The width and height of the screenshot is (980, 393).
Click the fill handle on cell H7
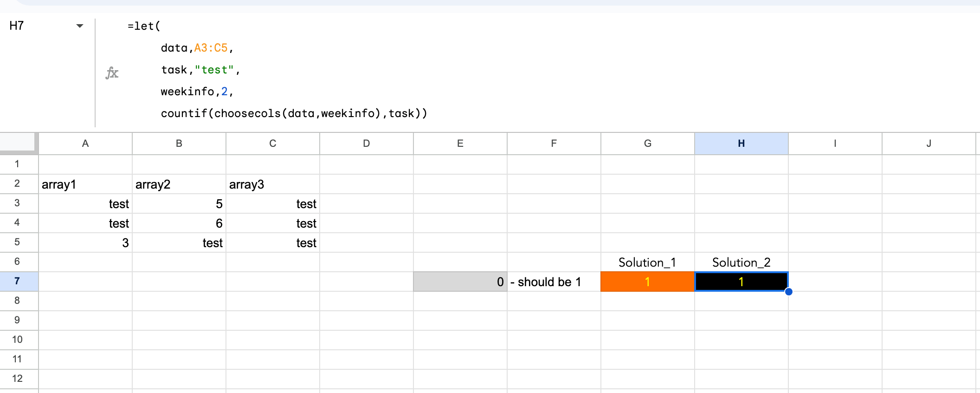(x=788, y=292)
